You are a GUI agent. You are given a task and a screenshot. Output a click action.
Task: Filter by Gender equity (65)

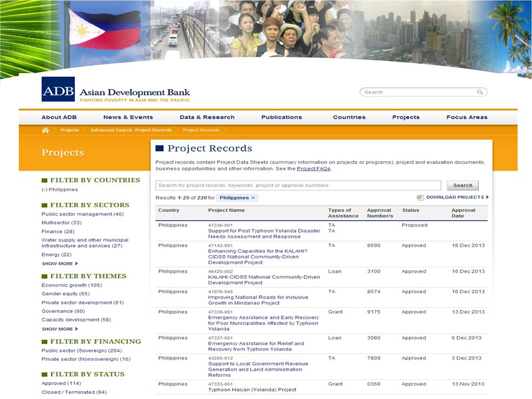tap(65, 294)
